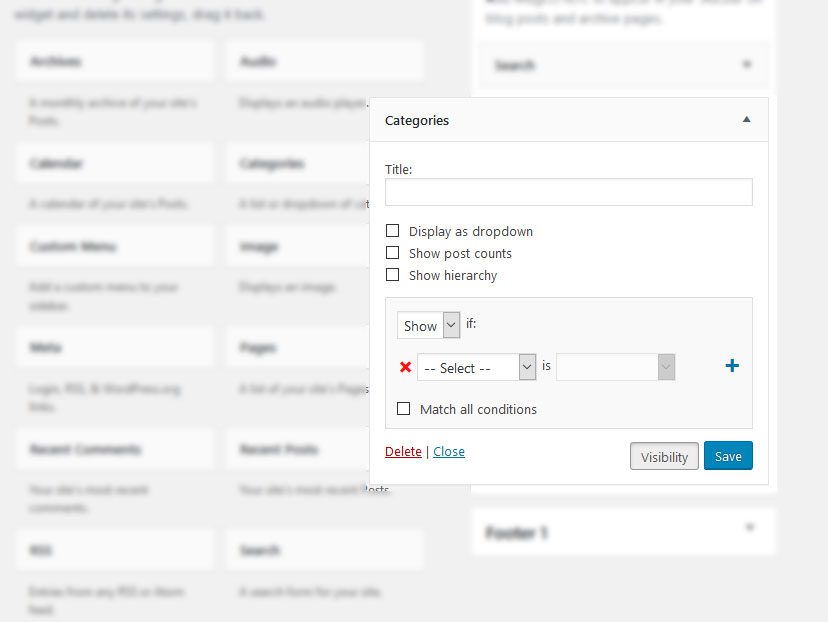Check 'Display as dropdown'
Screen dimensions: 828x622
392,230
